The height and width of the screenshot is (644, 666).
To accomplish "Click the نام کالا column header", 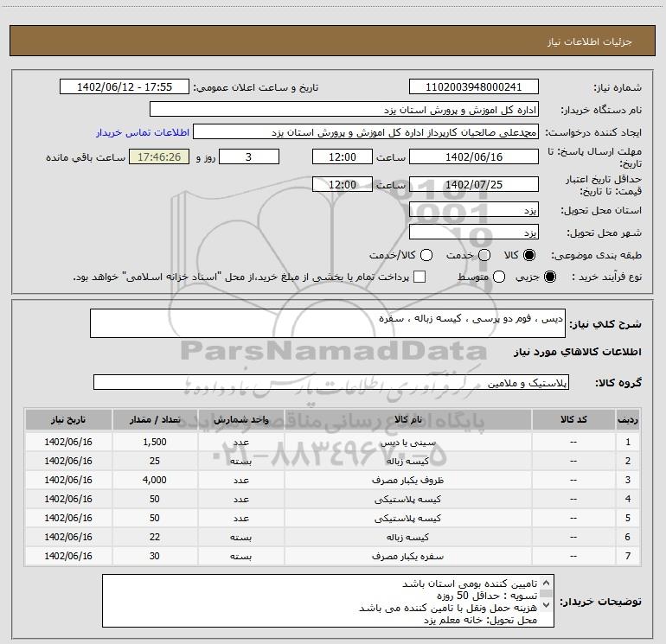I will pos(407,419).
